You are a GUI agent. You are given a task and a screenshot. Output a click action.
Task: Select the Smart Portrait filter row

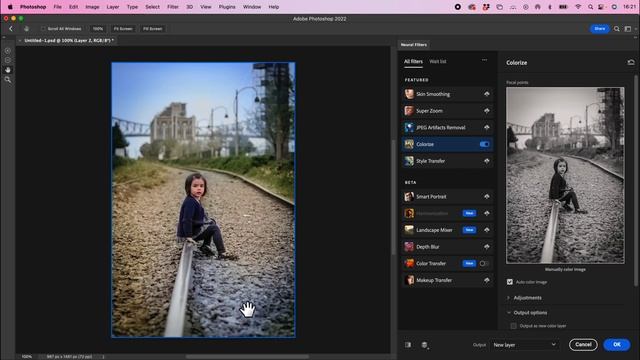pos(447,196)
